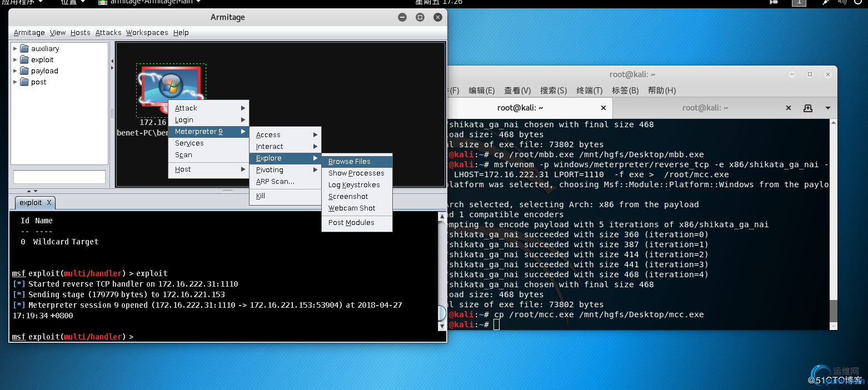Open terminal 终端(T) menu
This screenshot has width=868, height=390.
point(590,90)
